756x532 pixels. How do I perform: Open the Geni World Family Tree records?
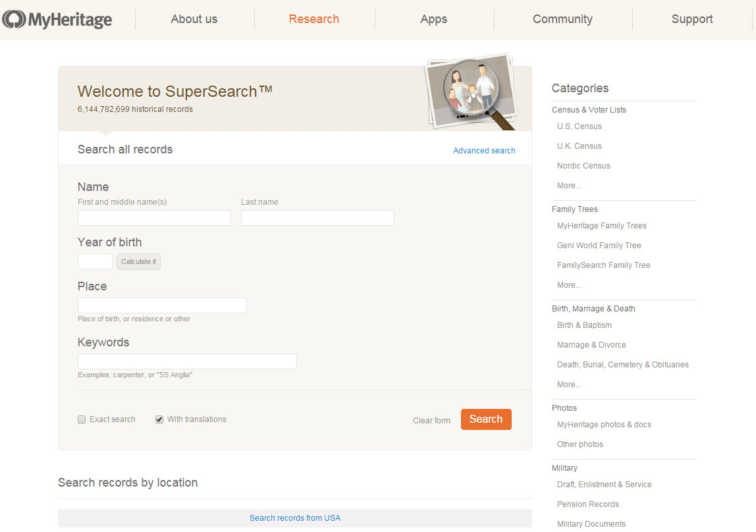(599, 245)
